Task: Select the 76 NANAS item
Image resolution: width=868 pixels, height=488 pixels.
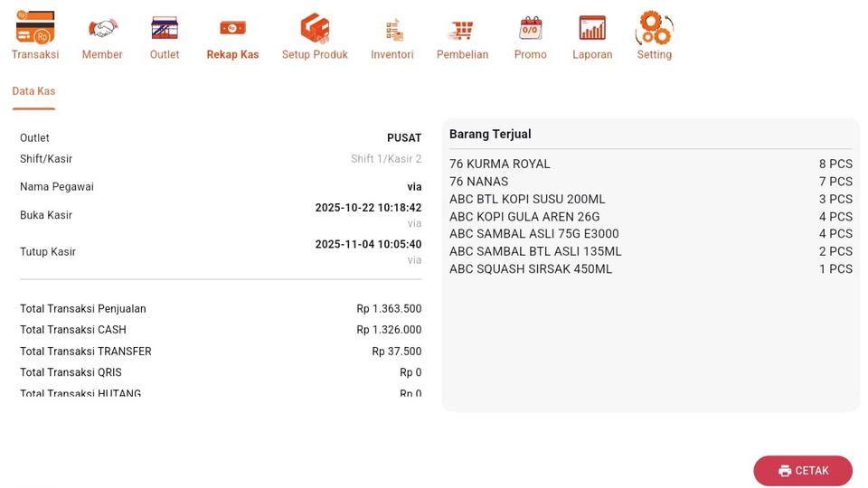Action: [479, 182]
